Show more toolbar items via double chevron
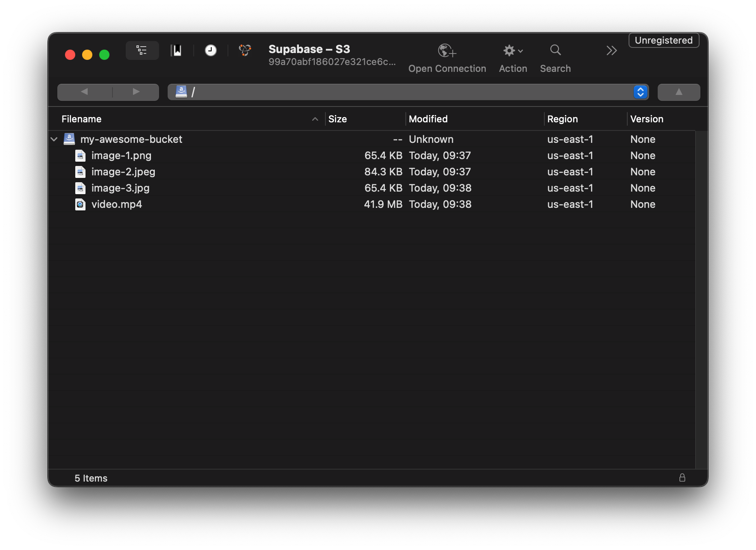 tap(611, 50)
